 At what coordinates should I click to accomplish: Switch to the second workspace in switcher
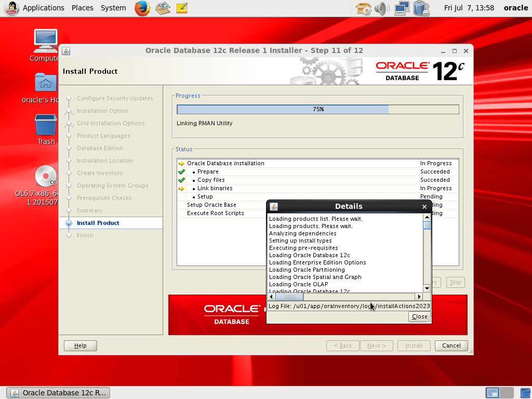507,393
